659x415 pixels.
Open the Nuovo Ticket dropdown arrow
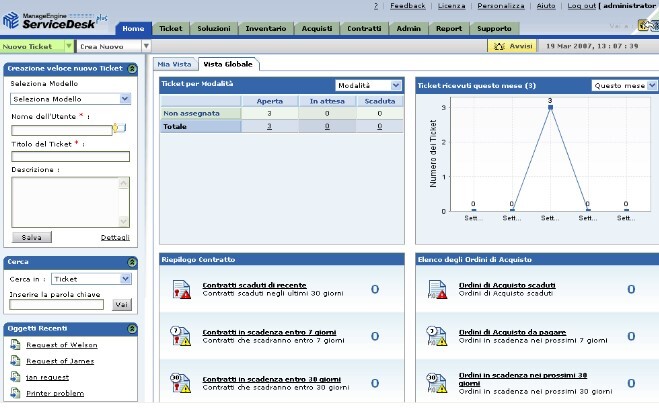coord(69,46)
